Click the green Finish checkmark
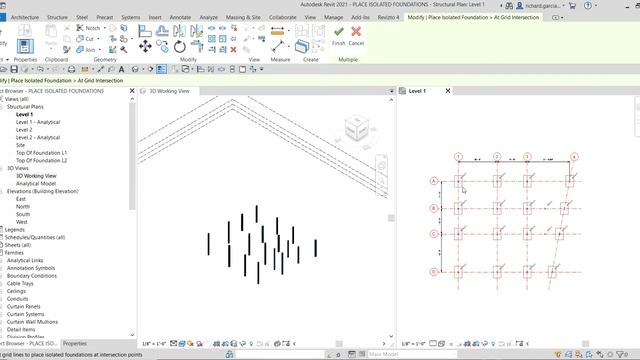 coord(338,32)
